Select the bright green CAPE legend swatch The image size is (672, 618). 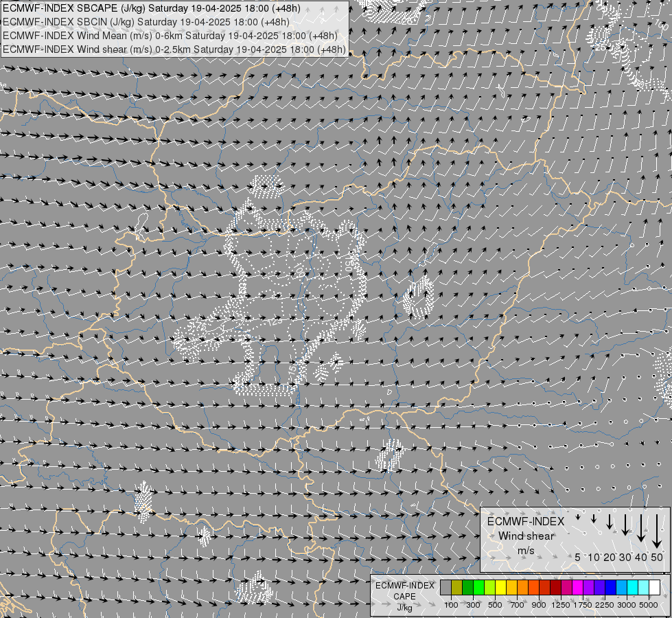pos(478,588)
